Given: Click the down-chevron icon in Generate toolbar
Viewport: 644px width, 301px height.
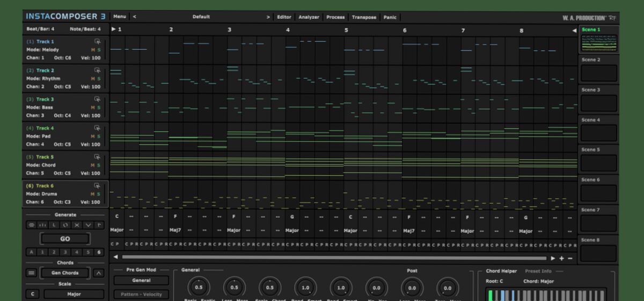Looking at the screenshot, I should [88, 225].
